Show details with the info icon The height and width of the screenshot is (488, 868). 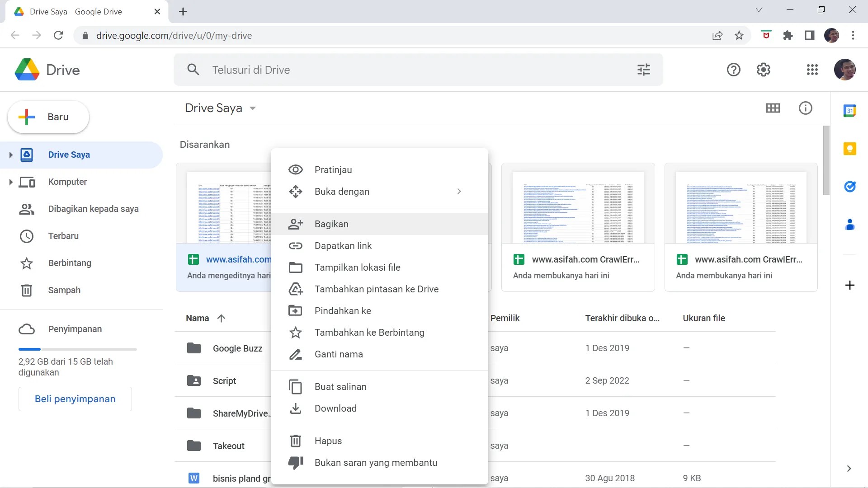coord(806,108)
